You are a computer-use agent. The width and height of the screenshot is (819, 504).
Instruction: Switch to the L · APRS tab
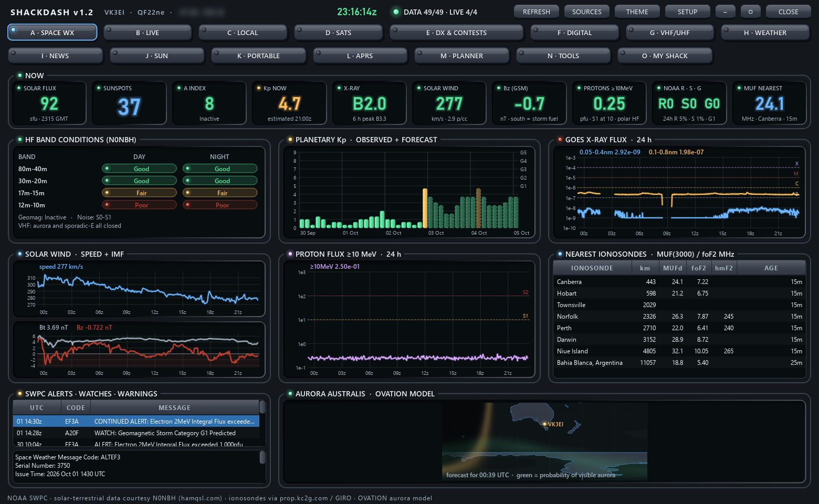click(x=360, y=56)
